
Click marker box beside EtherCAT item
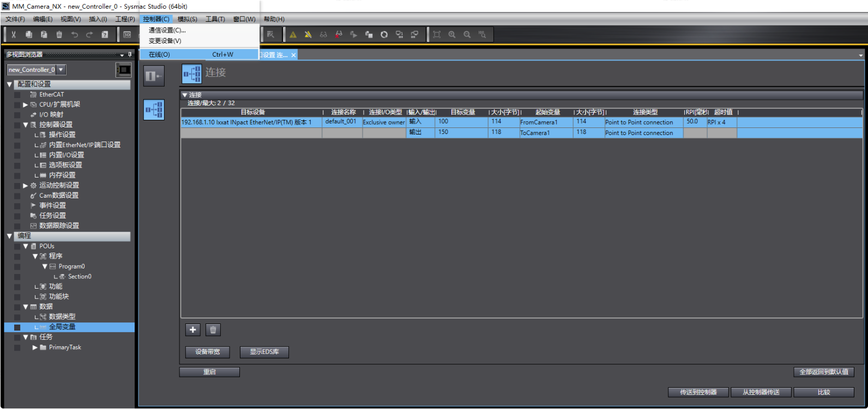point(17,95)
